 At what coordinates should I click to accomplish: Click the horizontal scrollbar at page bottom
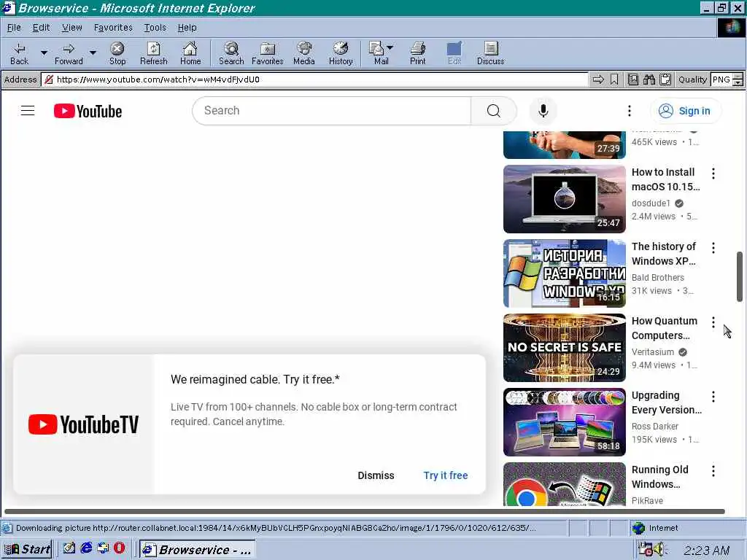pos(365,511)
